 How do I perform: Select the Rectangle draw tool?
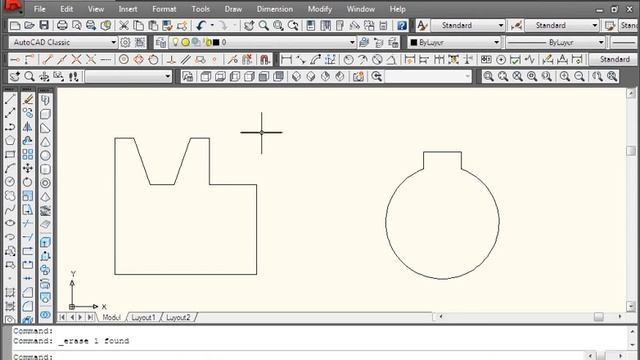point(10,155)
